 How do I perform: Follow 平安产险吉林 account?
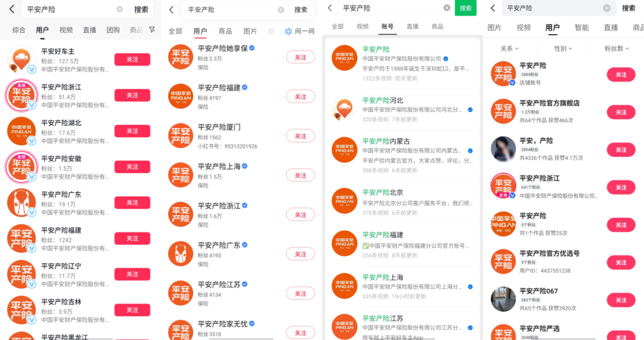[132, 310]
